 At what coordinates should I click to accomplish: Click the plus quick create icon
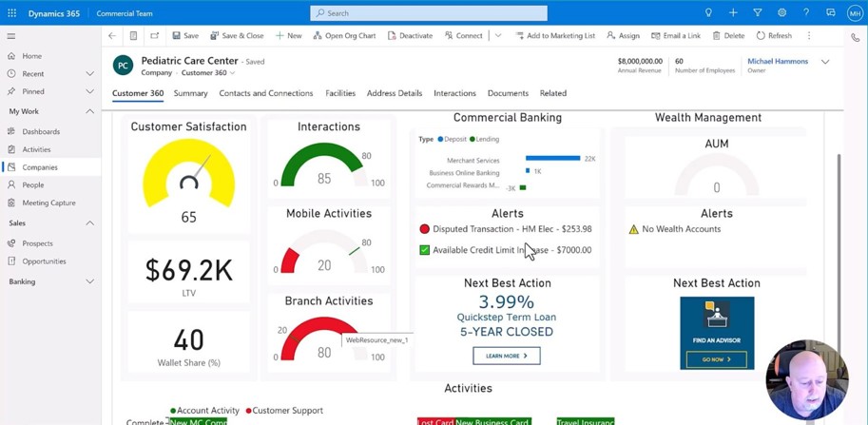pos(733,12)
